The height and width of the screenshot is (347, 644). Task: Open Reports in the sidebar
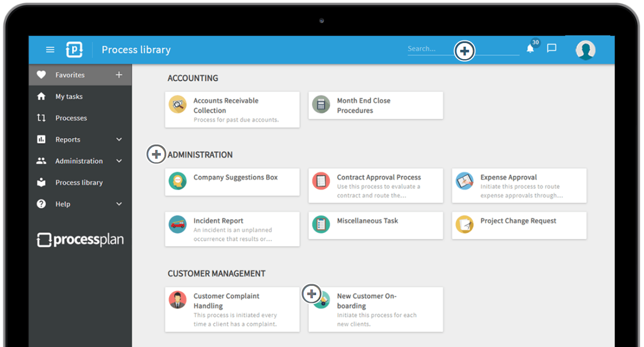point(68,140)
